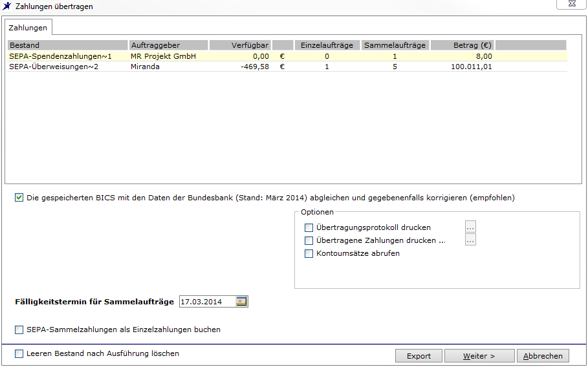The width and height of the screenshot is (588, 367).
Task: Click Auftraggeber cell MR Projekt GmbH
Action: [x=163, y=56]
